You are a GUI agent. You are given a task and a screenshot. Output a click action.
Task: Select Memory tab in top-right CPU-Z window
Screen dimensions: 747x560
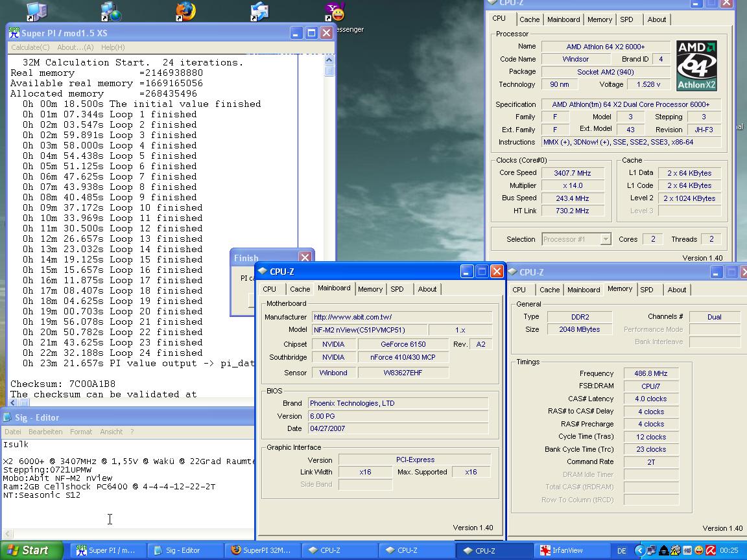(599, 19)
